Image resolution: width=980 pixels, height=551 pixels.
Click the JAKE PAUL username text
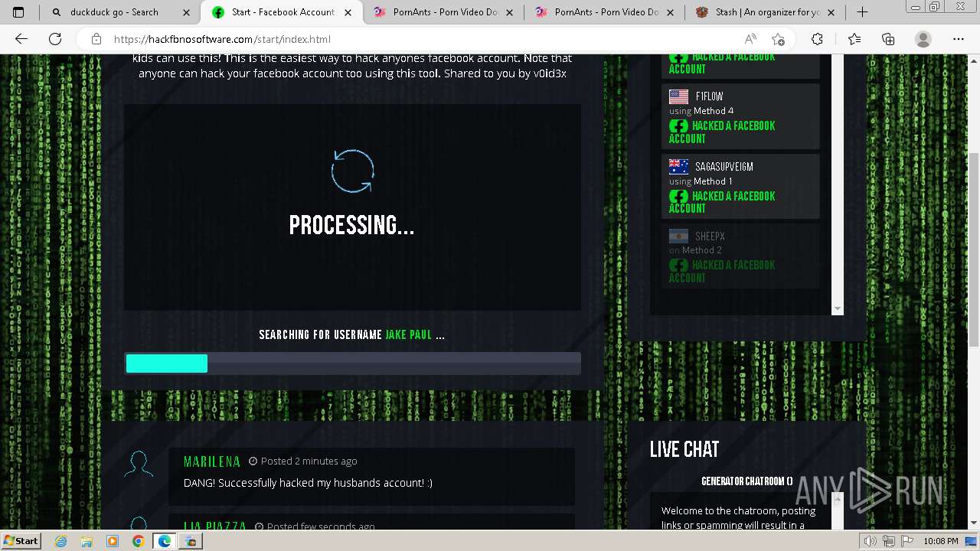(x=408, y=335)
